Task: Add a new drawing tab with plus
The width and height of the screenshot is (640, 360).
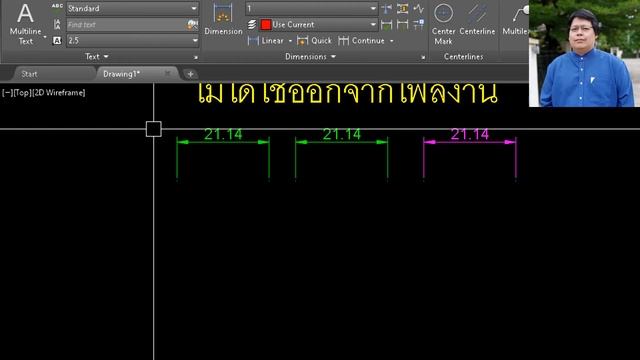Action: 190,74
